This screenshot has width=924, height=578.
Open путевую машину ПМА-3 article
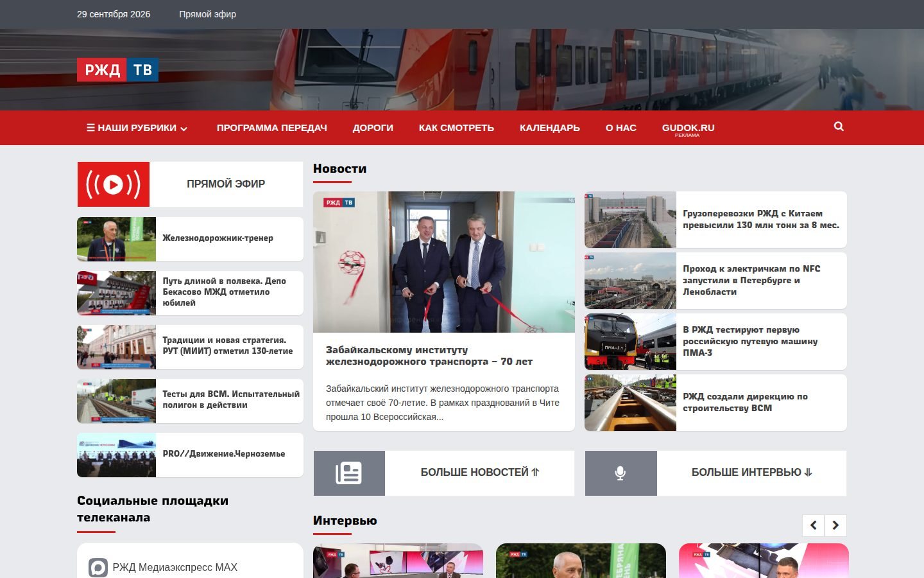(x=750, y=342)
